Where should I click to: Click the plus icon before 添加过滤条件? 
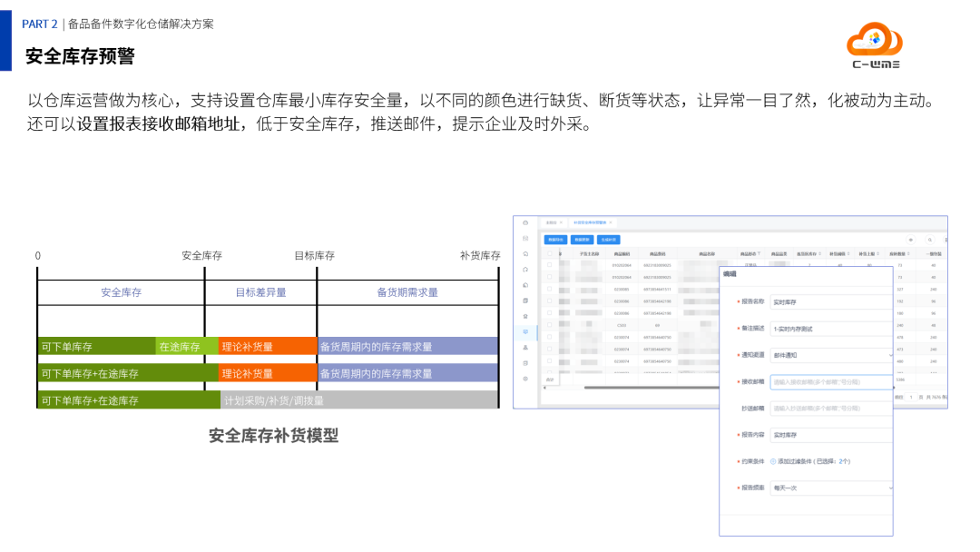click(773, 461)
